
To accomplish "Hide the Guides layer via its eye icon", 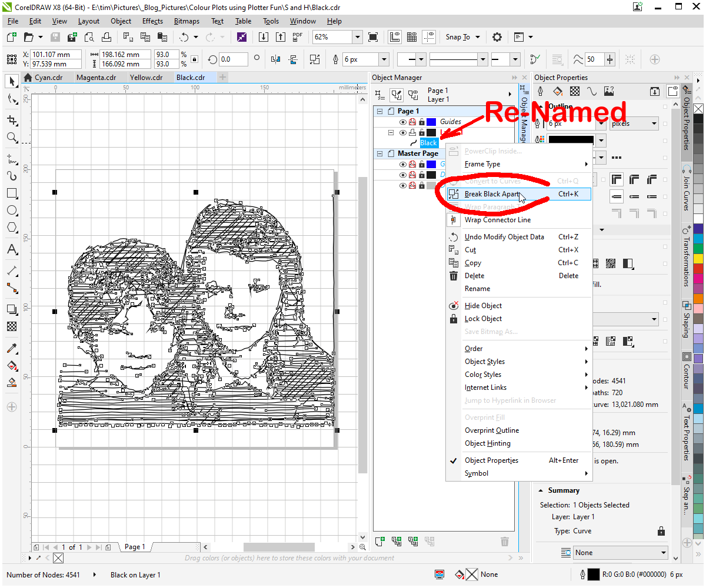I will click(403, 122).
